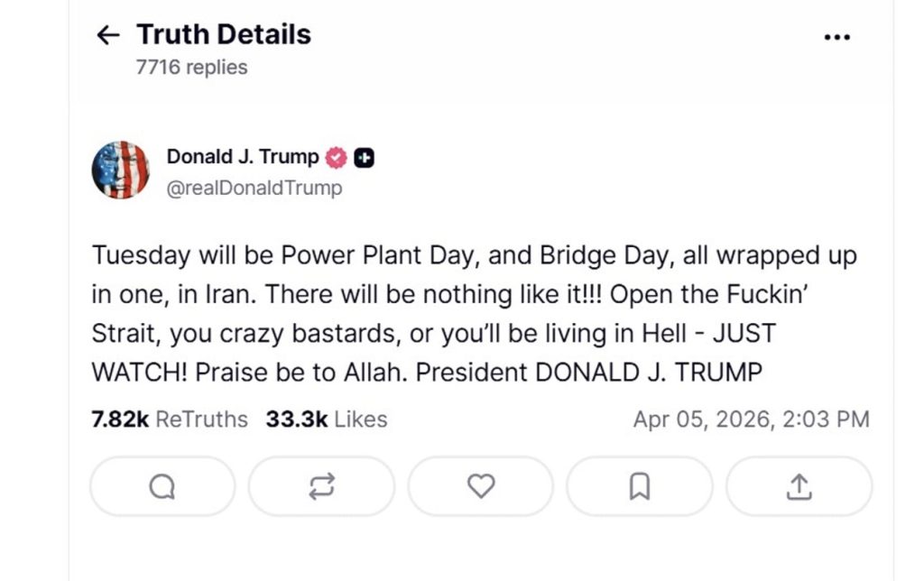Click the 'President DONALD J. TRUMP' signature
This screenshot has width=924, height=581.
(589, 372)
